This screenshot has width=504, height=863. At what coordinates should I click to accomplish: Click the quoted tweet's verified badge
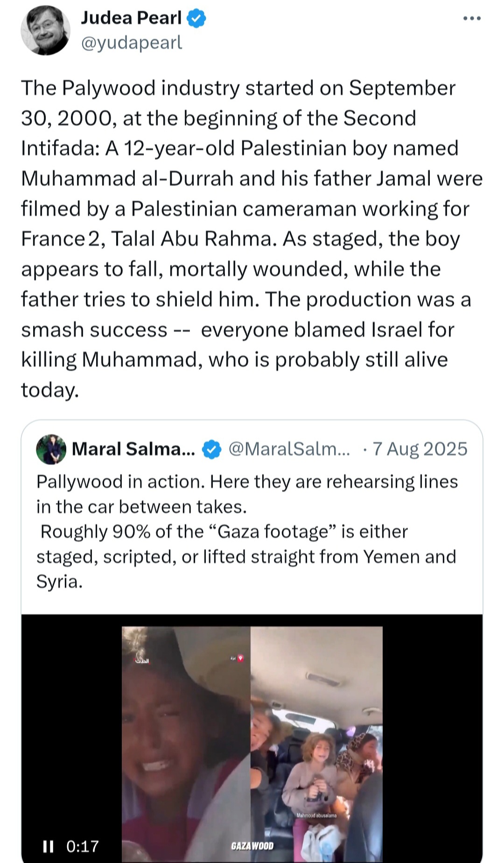211,449
